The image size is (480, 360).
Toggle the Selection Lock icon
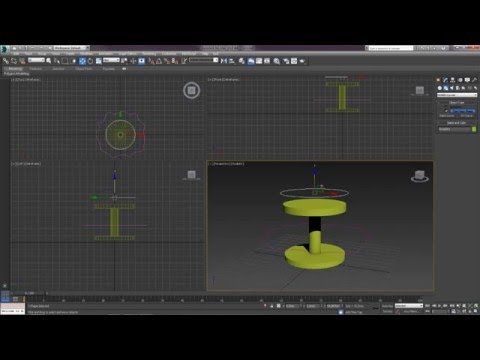point(272,306)
